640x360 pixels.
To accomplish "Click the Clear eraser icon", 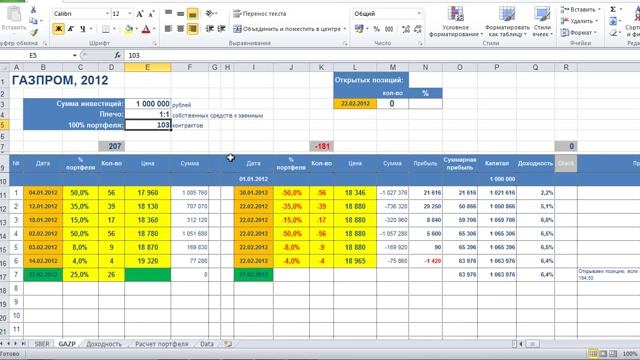I will click(x=613, y=32).
